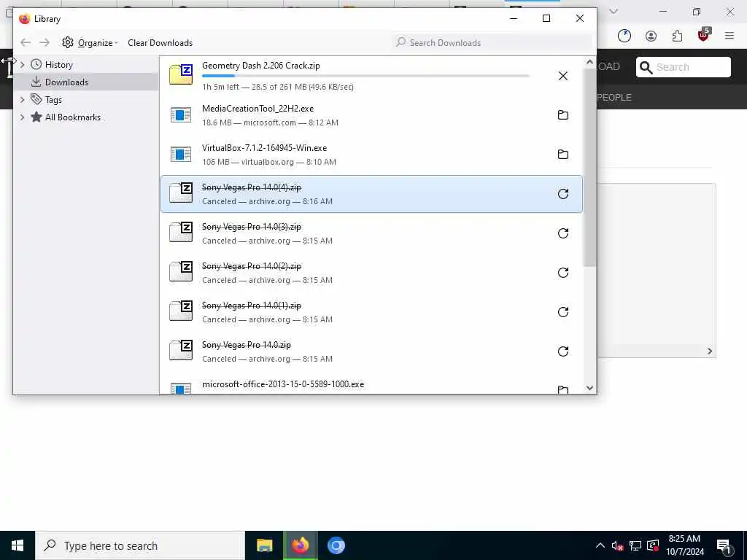Focus the Windows Type here to search box
Screen dimensions: 747x560
(140, 545)
